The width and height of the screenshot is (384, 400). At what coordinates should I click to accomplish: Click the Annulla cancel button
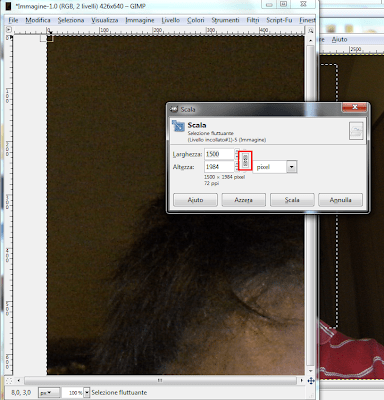point(340,200)
